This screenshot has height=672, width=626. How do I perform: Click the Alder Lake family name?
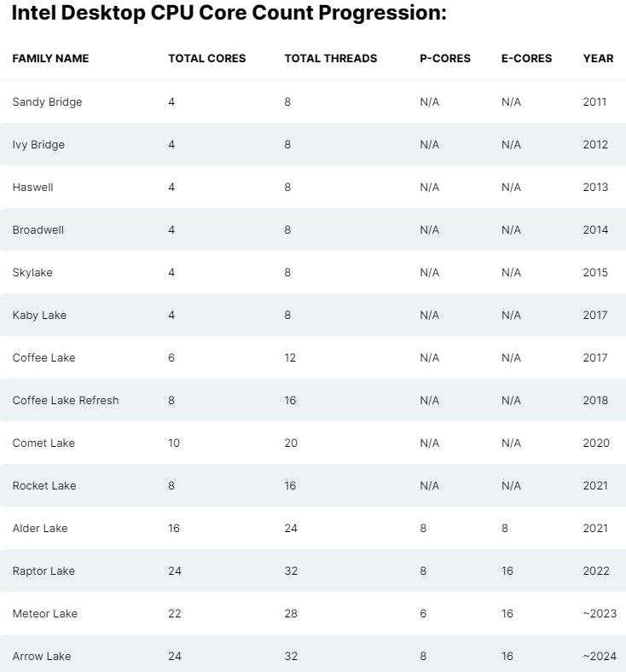(x=40, y=529)
